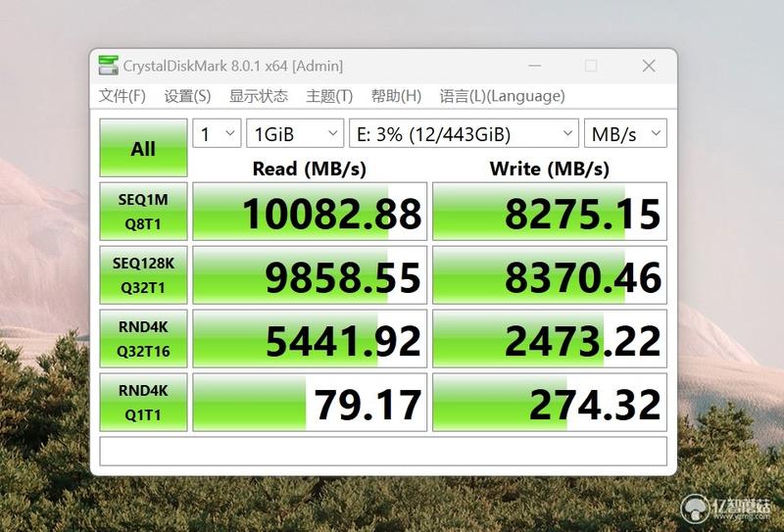Open the 设置(S) menu

tap(187, 95)
